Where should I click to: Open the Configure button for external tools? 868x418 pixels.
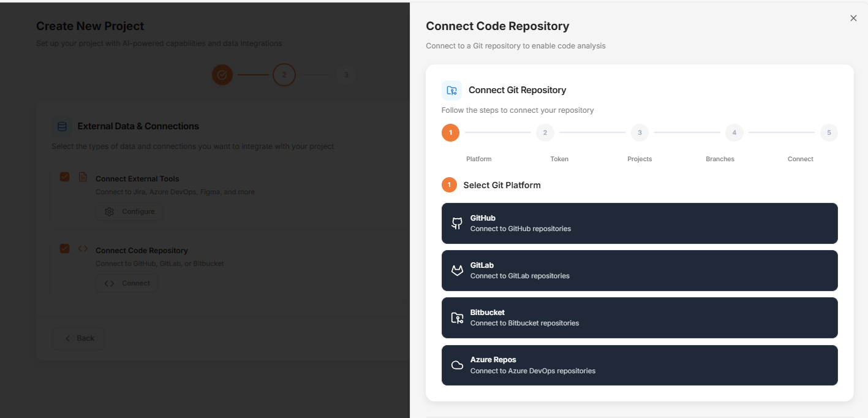click(x=129, y=211)
